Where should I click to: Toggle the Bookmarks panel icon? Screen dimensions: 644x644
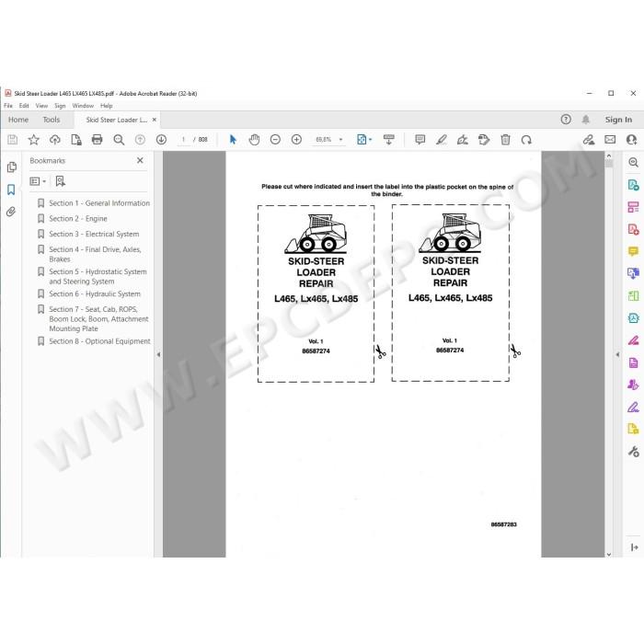coord(11,190)
